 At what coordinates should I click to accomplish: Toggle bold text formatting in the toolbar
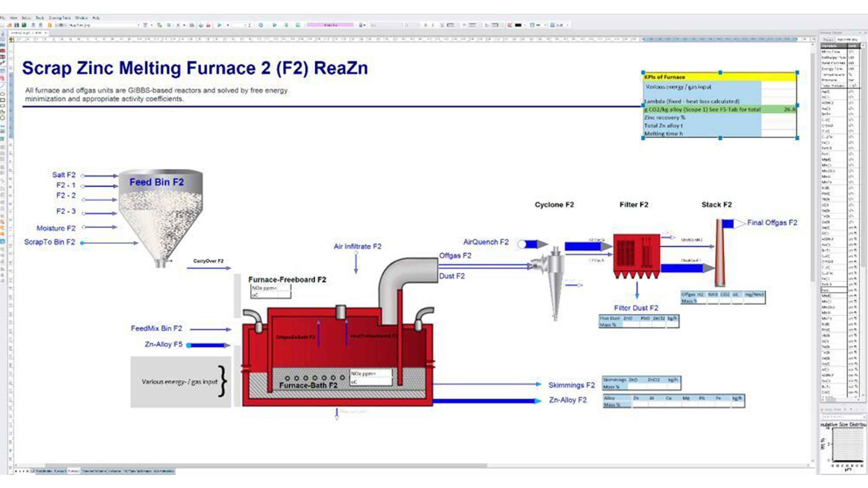pyautogui.click(x=426, y=24)
